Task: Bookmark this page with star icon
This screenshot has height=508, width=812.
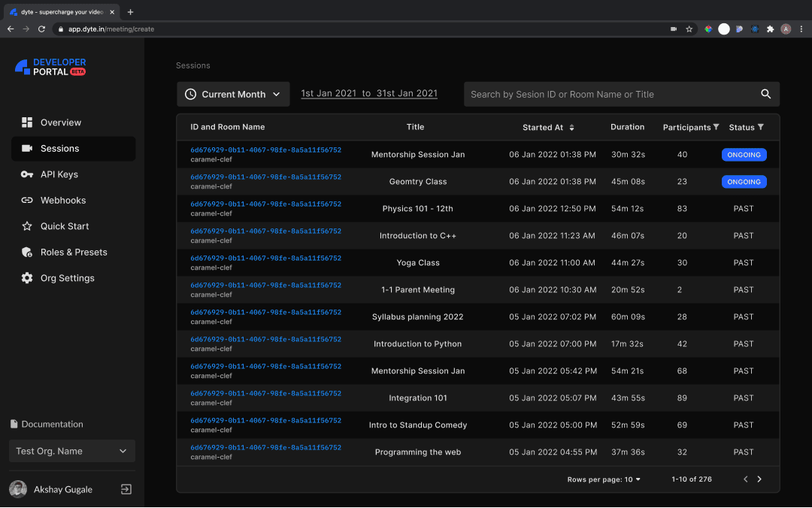Action: pyautogui.click(x=689, y=29)
